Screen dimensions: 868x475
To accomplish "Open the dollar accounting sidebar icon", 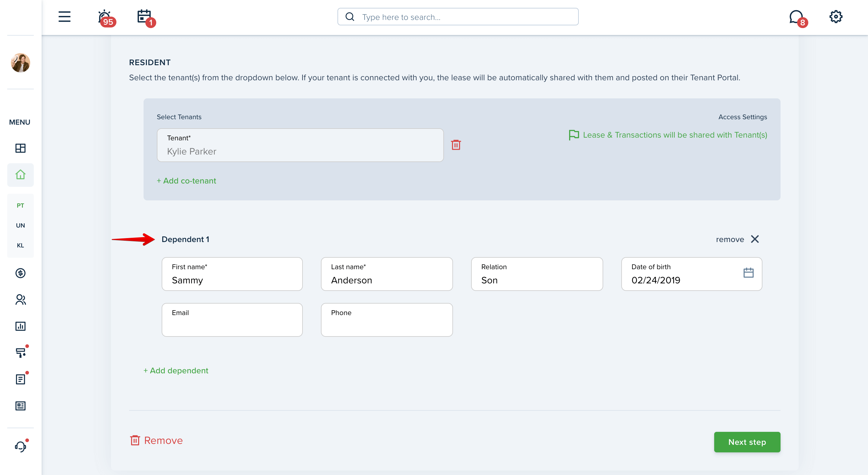I will click(21, 273).
